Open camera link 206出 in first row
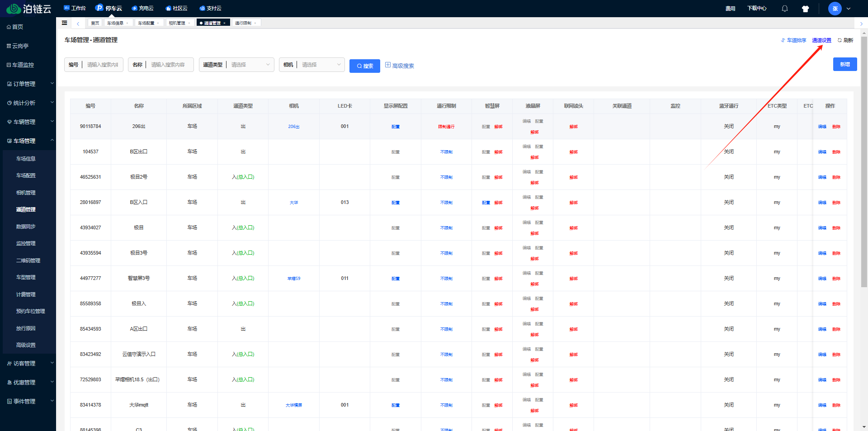This screenshot has height=431, width=868. pos(294,127)
